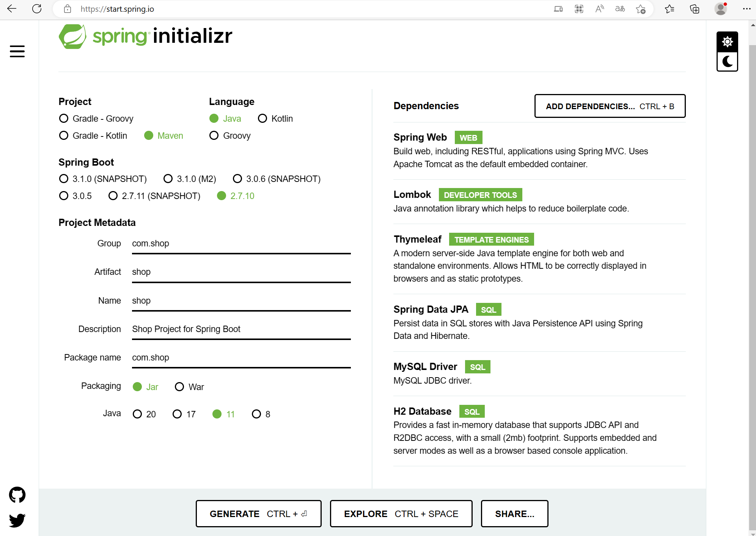Open the Twitter link icon
Viewport: 756px width, 536px height.
click(x=17, y=520)
